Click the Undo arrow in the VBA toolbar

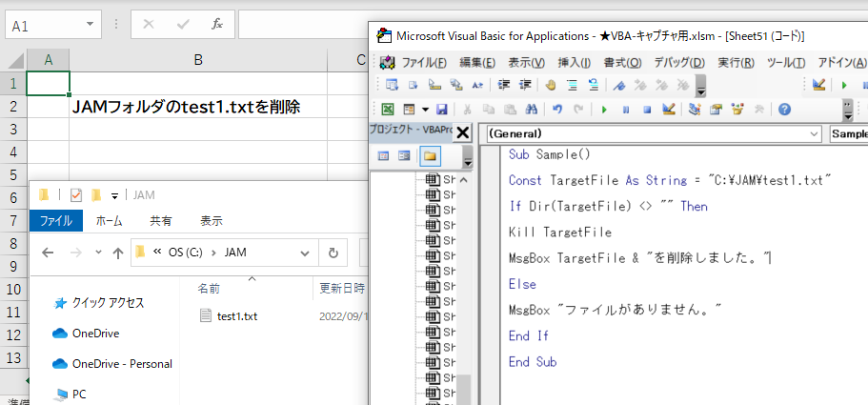coord(557,110)
